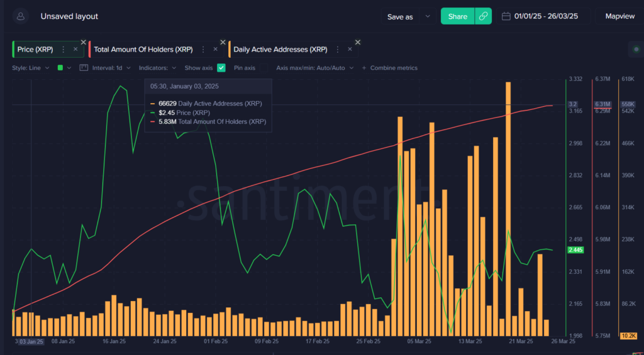Copy share link via chain icon
Viewport: 644px width, 355px height.
(x=483, y=16)
